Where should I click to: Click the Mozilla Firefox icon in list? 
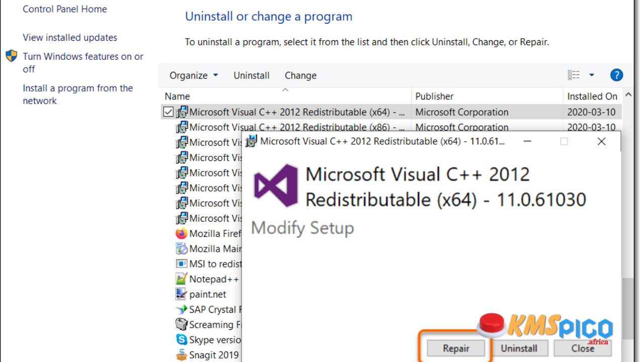[x=182, y=233]
